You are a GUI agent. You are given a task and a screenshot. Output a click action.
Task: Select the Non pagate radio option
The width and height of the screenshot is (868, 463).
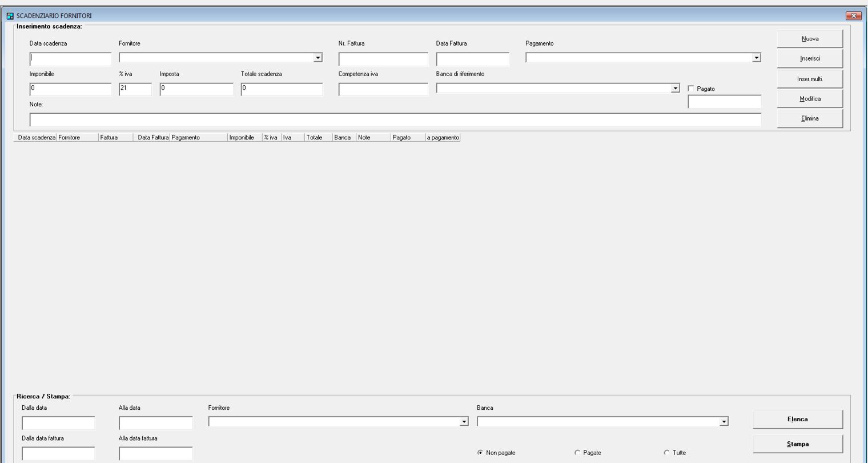480,453
